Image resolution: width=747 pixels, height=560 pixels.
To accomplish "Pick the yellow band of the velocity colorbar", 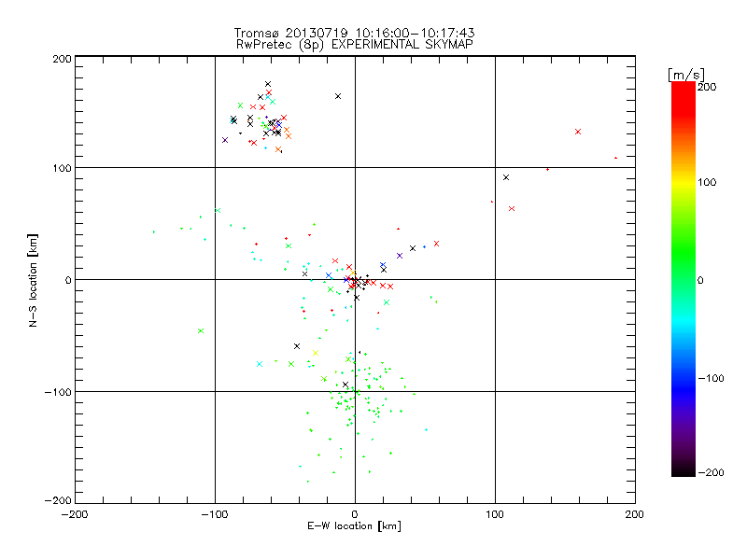I will [684, 182].
